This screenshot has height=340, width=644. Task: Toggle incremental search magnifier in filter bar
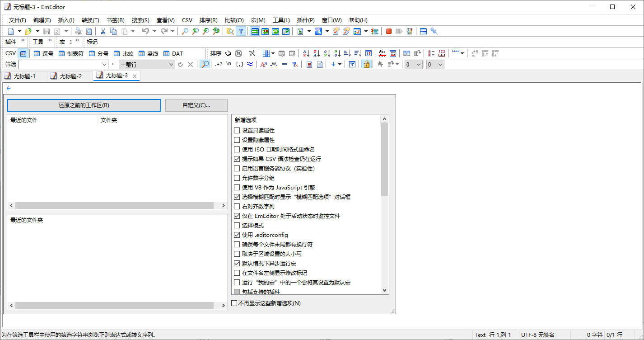[x=205, y=64]
